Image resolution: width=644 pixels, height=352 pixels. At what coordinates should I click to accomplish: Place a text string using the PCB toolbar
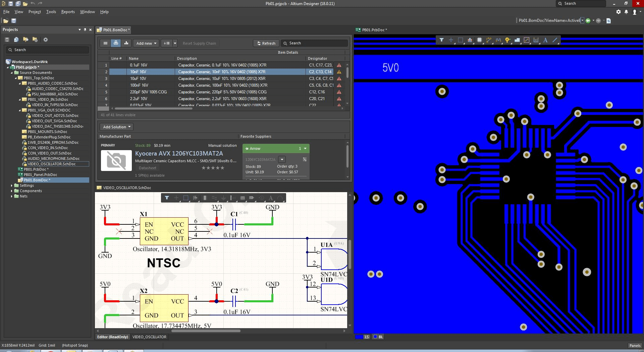pos(545,40)
